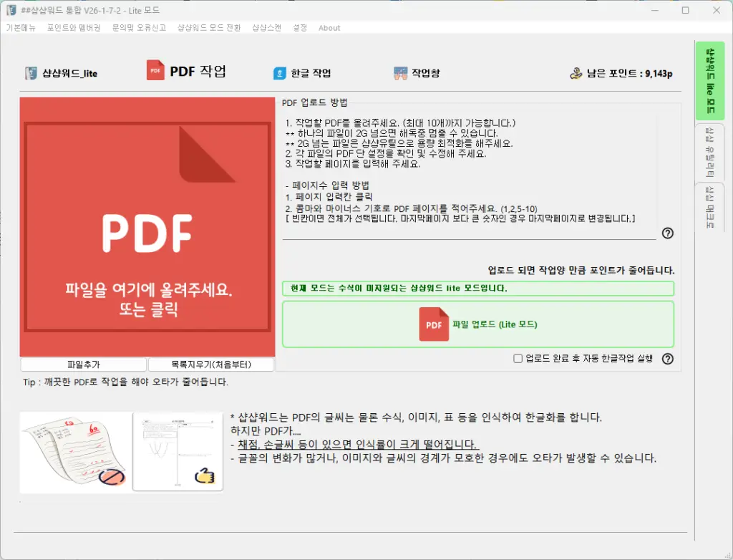The image size is (733, 560).
Task: Switch to the 샵샵 매크로 side tab
Action: 710,208
